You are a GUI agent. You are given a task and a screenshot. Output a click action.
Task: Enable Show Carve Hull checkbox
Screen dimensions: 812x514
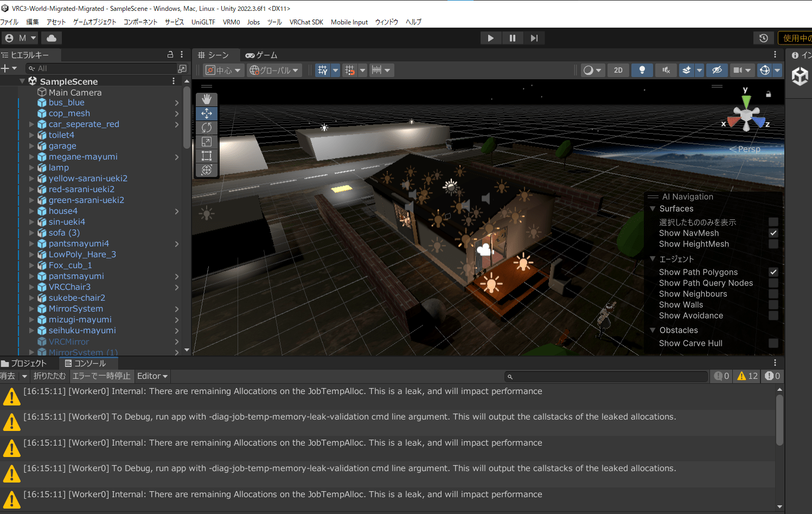[773, 343]
